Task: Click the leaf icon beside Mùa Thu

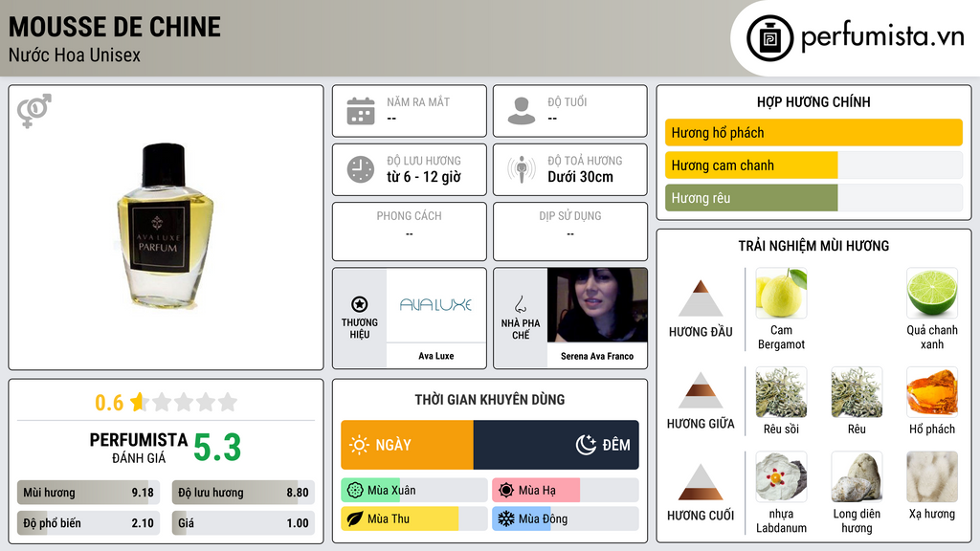Action: [x=355, y=518]
